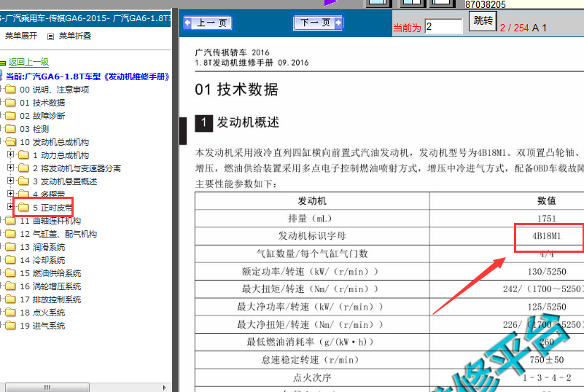584x392 pixels.
Task: Open folder 13 润滑系统
Action: click(x=42, y=247)
